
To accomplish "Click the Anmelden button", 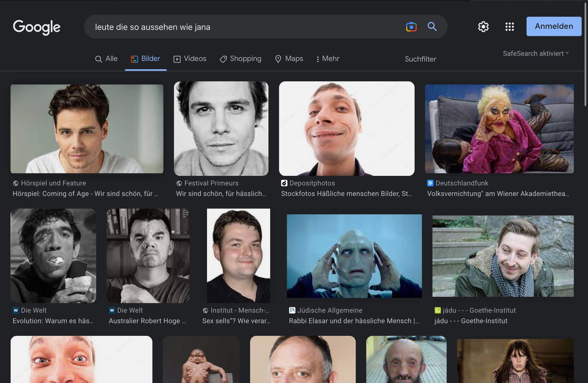I will pos(553,26).
